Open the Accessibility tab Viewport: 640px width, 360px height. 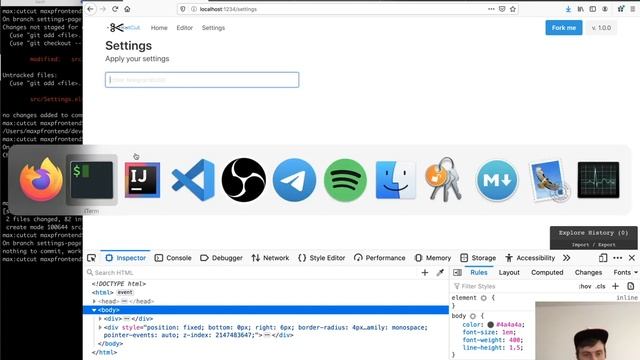pyautogui.click(x=530, y=258)
